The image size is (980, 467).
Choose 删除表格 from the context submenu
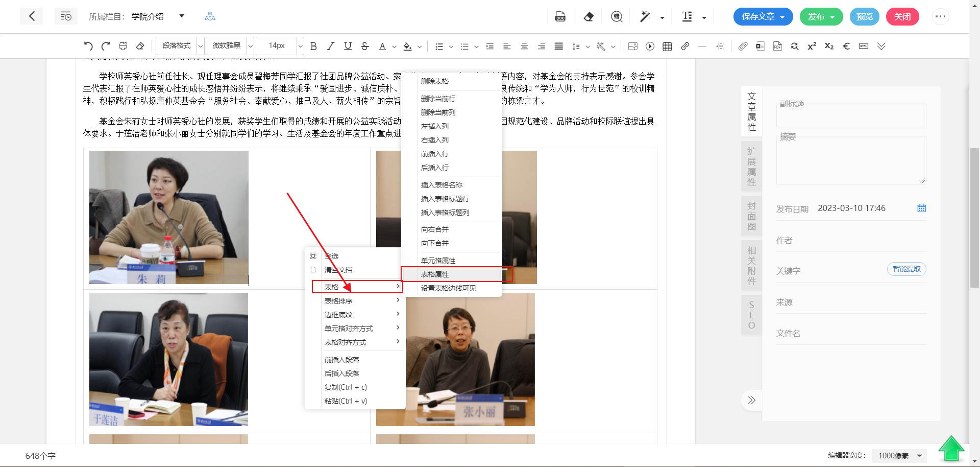pyautogui.click(x=435, y=81)
